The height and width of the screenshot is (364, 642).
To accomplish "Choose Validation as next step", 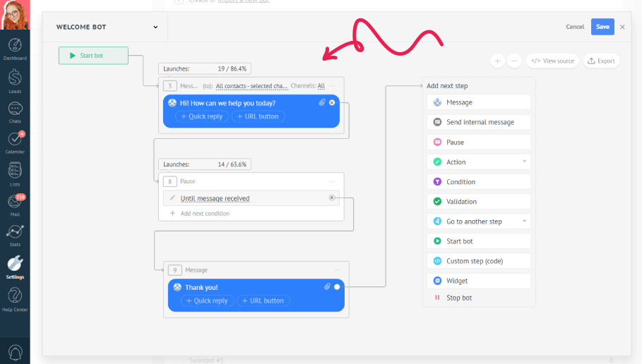I will click(479, 201).
